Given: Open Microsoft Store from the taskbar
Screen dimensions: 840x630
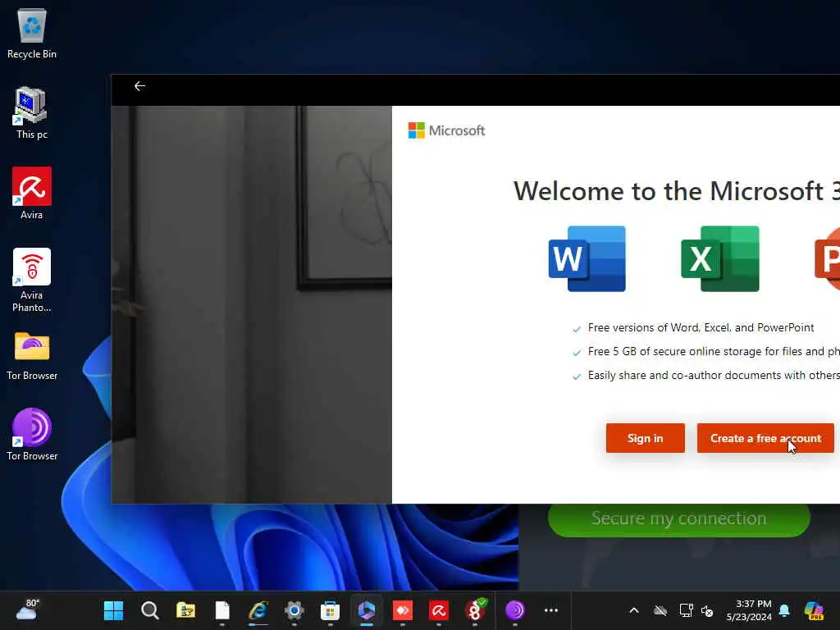Looking at the screenshot, I should tap(330, 610).
